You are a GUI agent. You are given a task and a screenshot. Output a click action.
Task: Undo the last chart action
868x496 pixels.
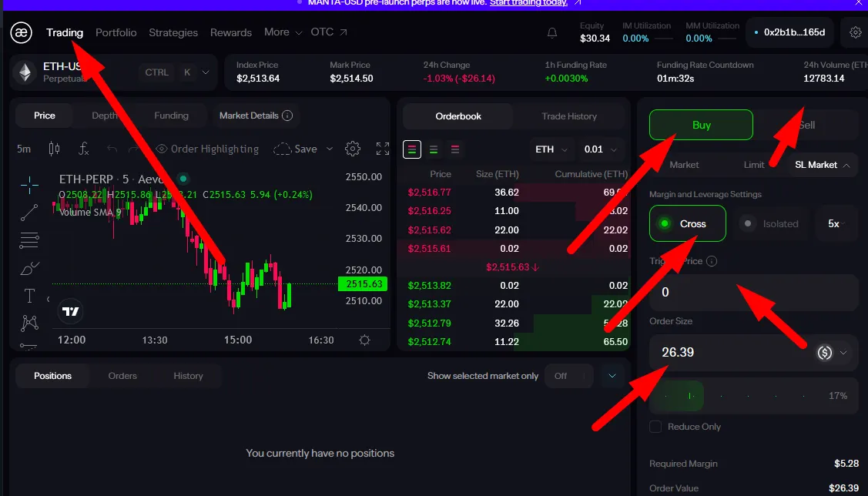[112, 149]
